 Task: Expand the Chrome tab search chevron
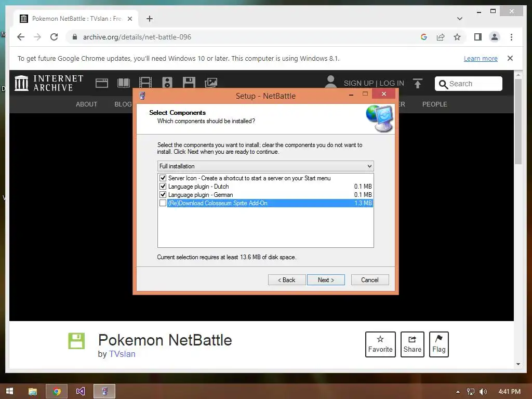tap(459, 19)
